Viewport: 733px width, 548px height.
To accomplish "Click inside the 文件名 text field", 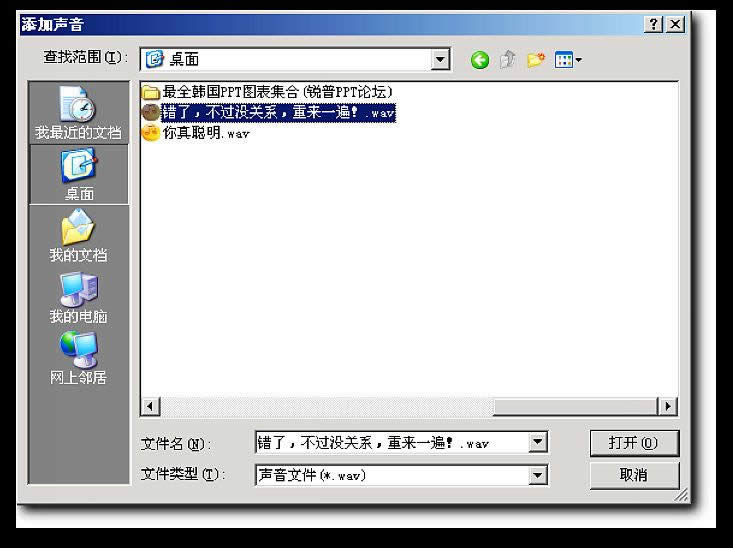I will click(x=390, y=442).
